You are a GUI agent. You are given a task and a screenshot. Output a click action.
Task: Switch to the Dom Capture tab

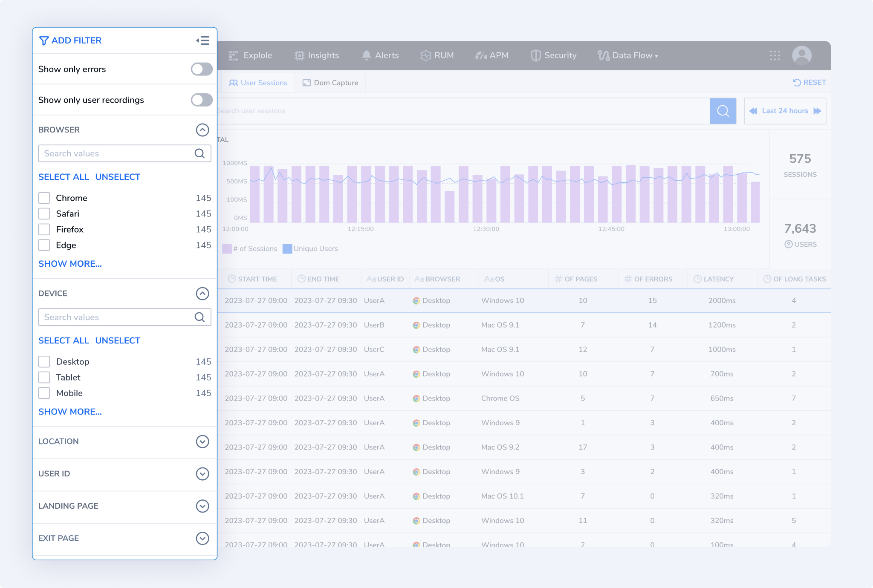click(x=330, y=83)
